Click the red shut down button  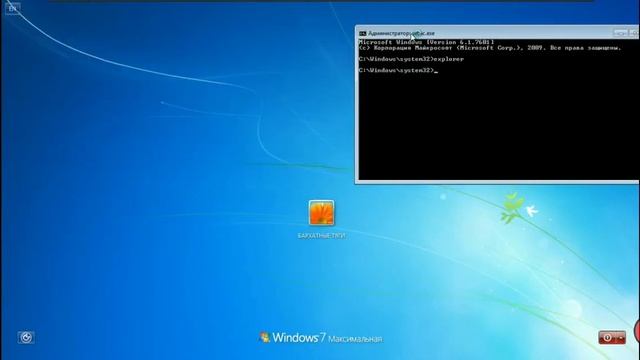(607, 338)
